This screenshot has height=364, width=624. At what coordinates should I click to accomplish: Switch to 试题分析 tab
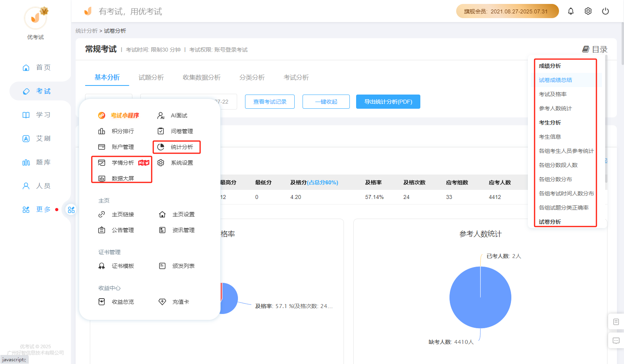coord(151,78)
